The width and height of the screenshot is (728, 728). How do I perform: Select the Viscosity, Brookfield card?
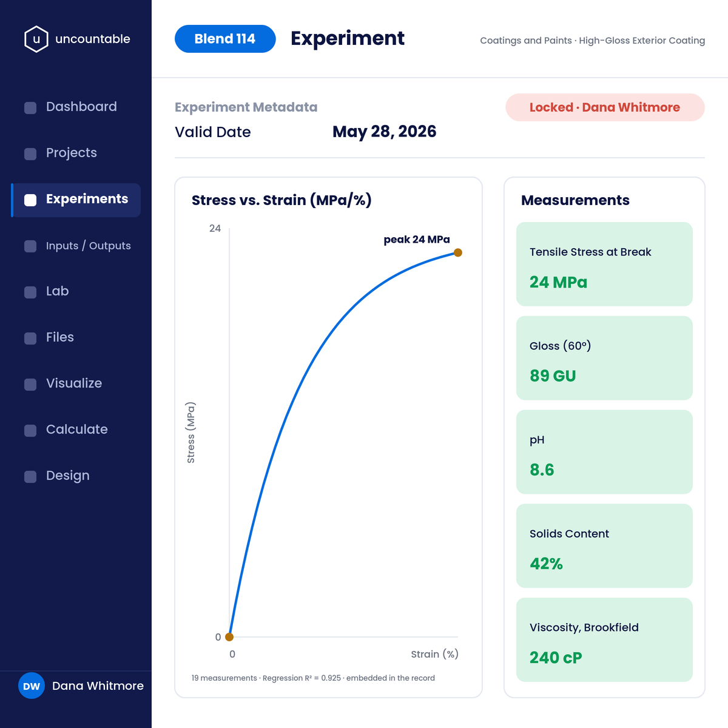click(604, 640)
